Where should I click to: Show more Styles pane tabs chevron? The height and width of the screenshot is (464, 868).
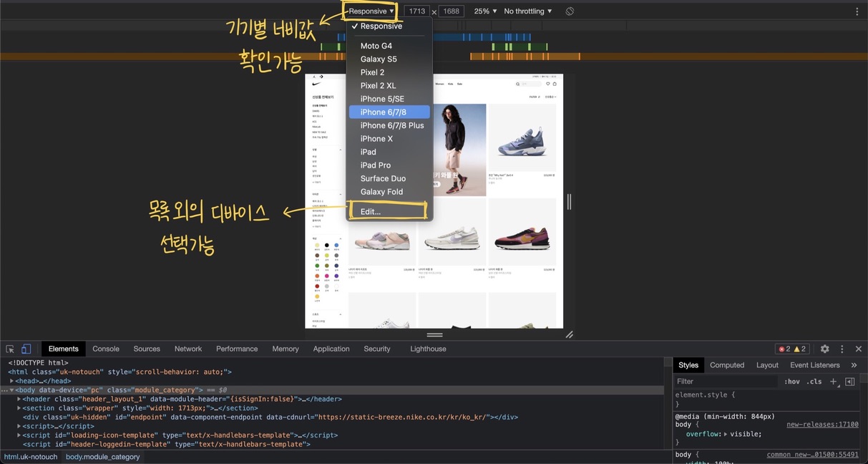pos(854,365)
